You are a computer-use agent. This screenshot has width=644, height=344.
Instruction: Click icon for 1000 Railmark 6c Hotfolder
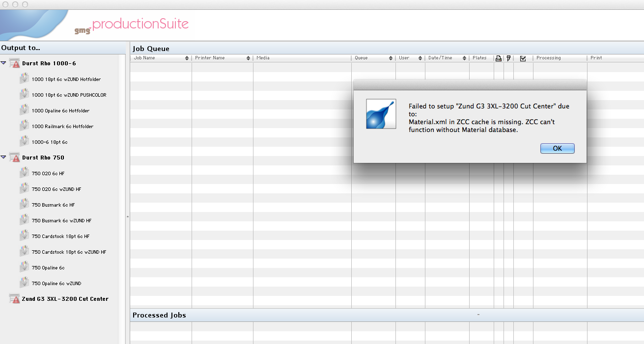pyautogui.click(x=24, y=126)
